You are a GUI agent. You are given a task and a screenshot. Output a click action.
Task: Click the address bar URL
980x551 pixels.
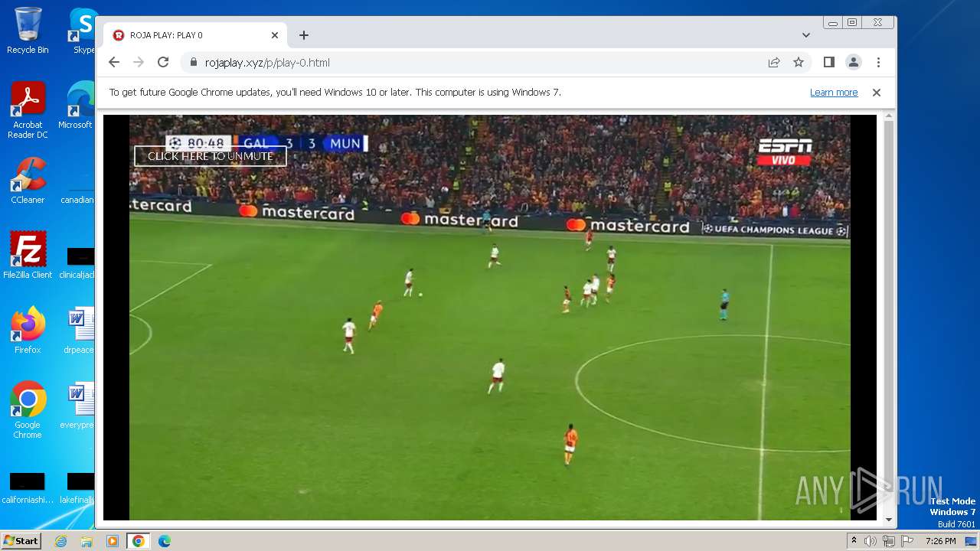267,63
